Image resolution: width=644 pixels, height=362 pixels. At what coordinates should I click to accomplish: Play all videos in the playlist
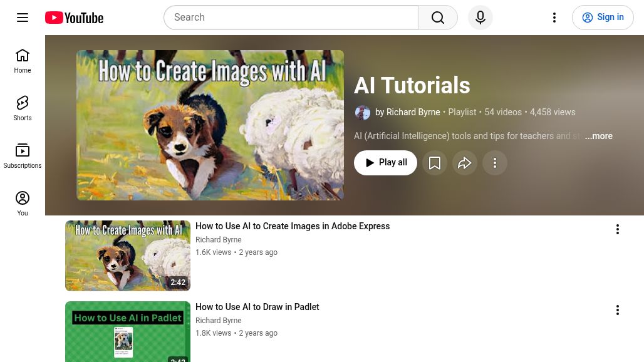385,163
